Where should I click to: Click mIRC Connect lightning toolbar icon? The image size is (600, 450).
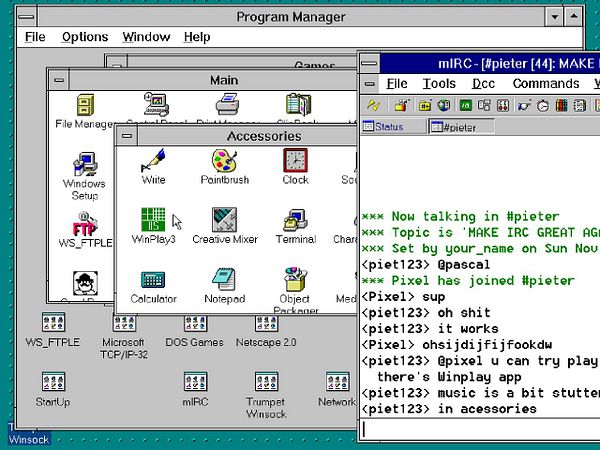[373, 105]
